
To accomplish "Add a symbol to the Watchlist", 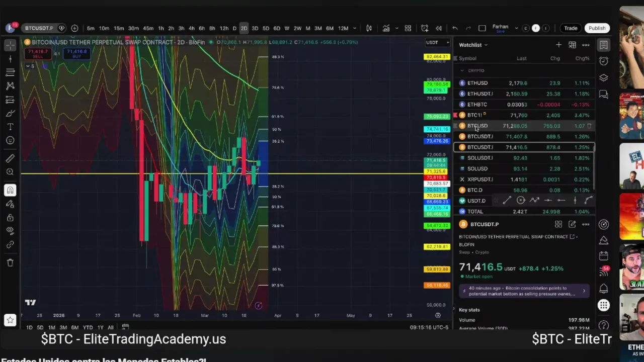I will [558, 45].
